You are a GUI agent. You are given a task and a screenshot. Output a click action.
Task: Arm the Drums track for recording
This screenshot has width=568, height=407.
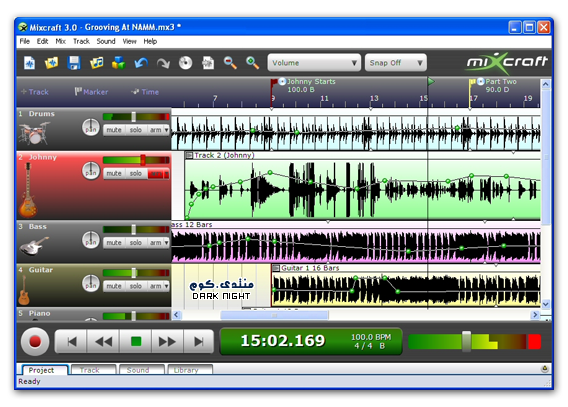click(x=155, y=130)
